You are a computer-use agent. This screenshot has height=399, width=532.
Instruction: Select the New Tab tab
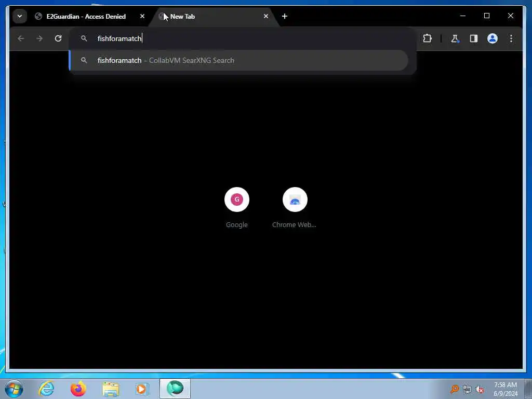click(214, 16)
